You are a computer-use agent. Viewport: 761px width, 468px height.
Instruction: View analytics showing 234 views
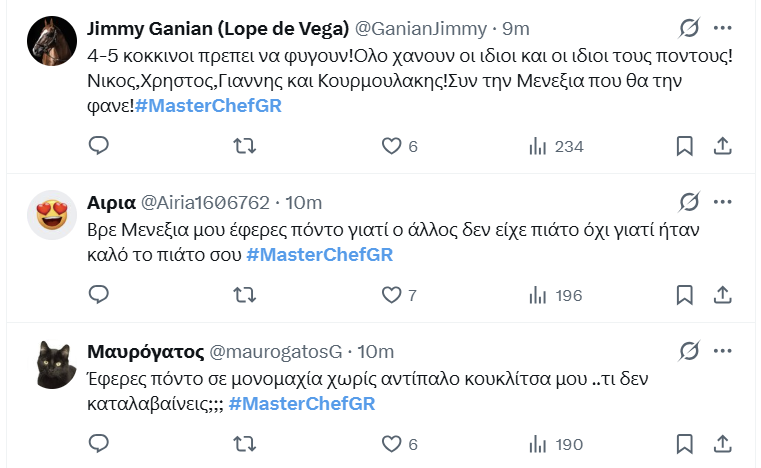[x=555, y=146]
